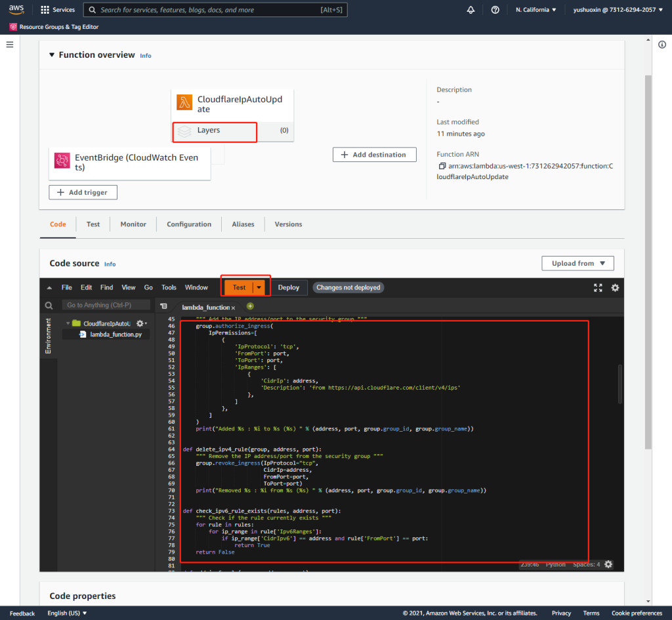Click the copy icon beside Function ARN

pos(442,166)
